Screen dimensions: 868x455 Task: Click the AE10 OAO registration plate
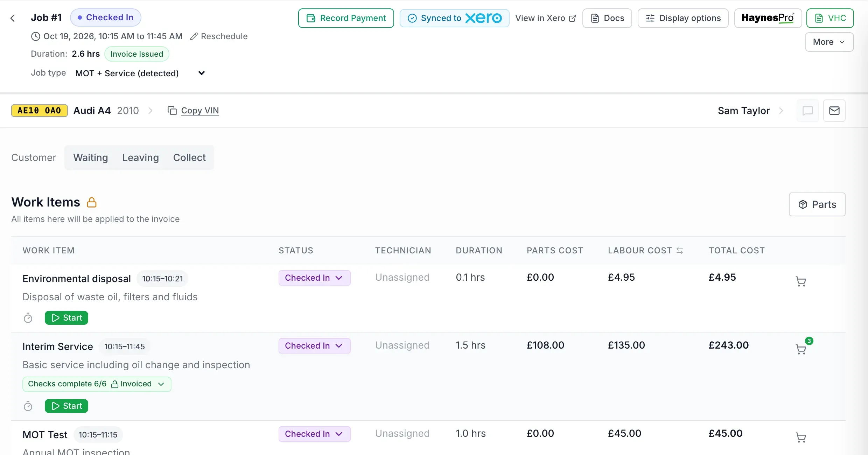(x=40, y=111)
